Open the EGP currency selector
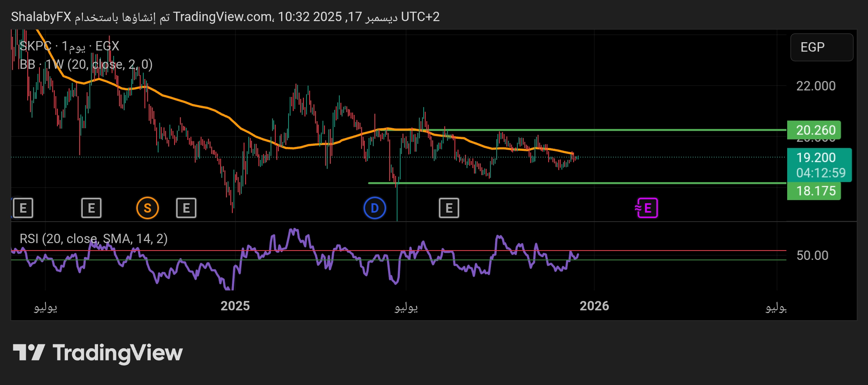 click(821, 47)
